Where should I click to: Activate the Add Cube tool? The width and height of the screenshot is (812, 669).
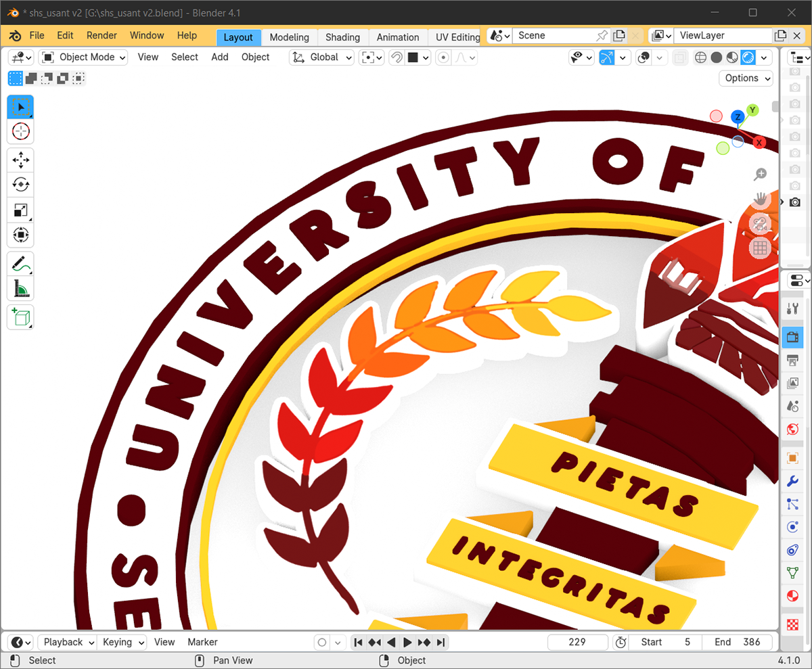tap(20, 317)
